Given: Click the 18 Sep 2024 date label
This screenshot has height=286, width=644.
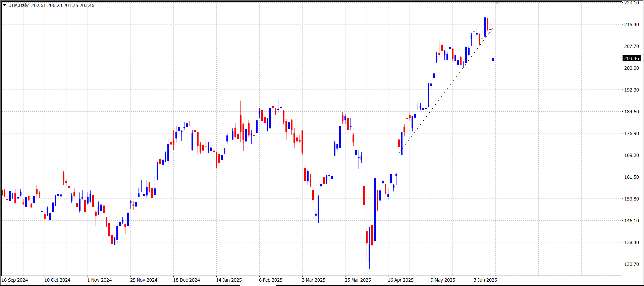Looking at the screenshot, I should pyautogui.click(x=15, y=280).
